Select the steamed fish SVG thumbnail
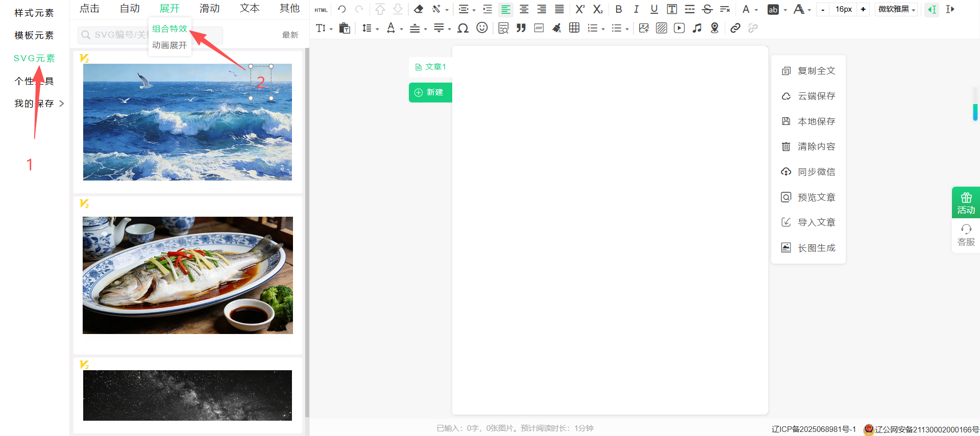Image resolution: width=980 pixels, height=436 pixels. click(188, 275)
